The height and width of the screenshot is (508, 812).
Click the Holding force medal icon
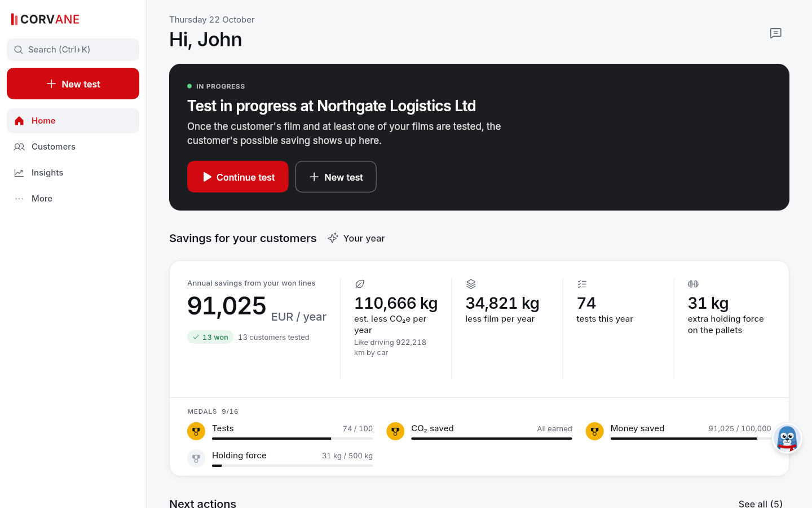tap(196, 458)
